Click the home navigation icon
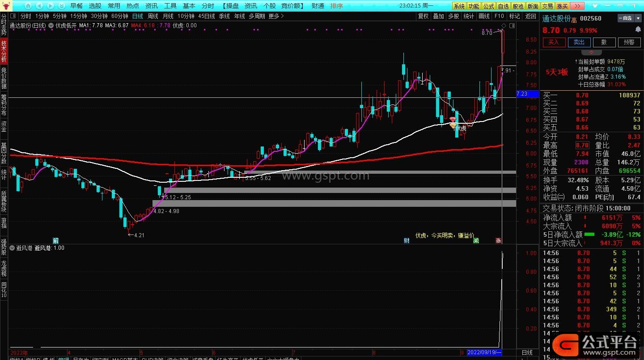The image size is (644, 360). pos(28,6)
